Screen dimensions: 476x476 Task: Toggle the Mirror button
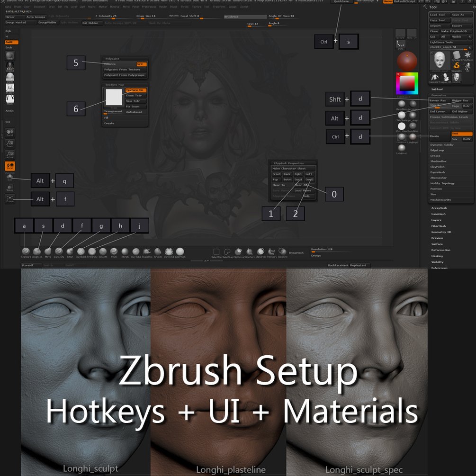click(14, 17)
